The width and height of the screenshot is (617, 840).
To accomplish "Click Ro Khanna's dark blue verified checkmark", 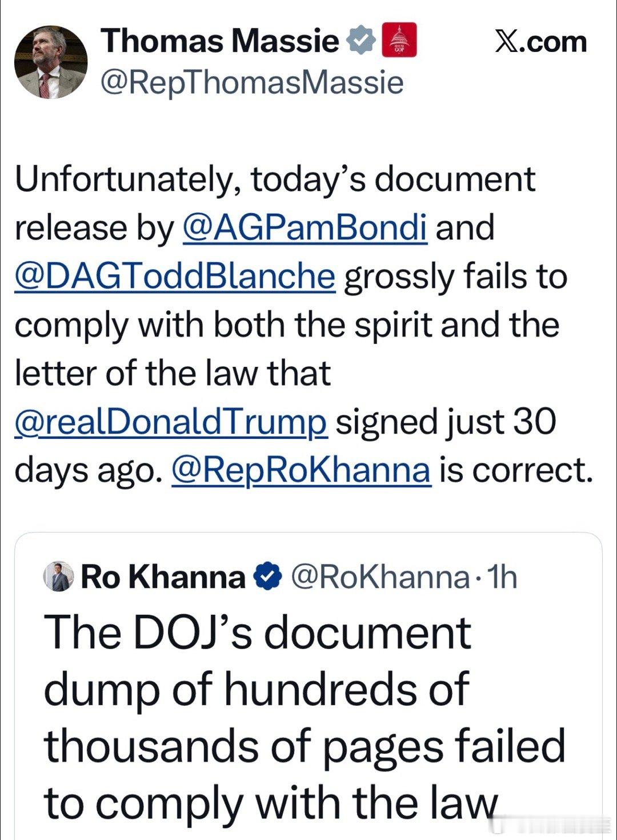I will click(267, 577).
